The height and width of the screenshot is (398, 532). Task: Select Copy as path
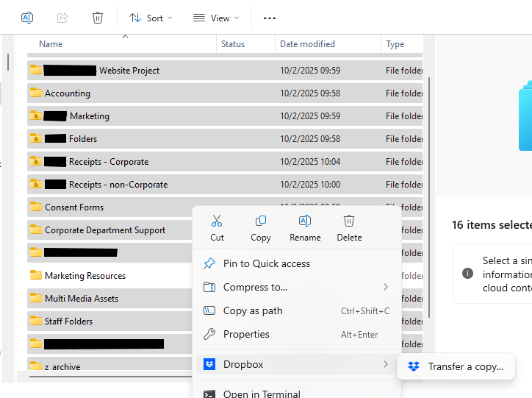click(253, 310)
